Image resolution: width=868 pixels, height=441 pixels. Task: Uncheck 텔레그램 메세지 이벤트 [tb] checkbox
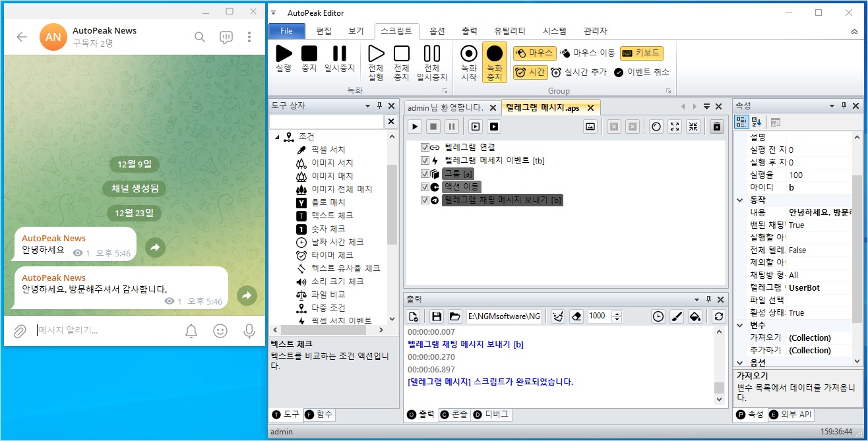pyautogui.click(x=425, y=160)
